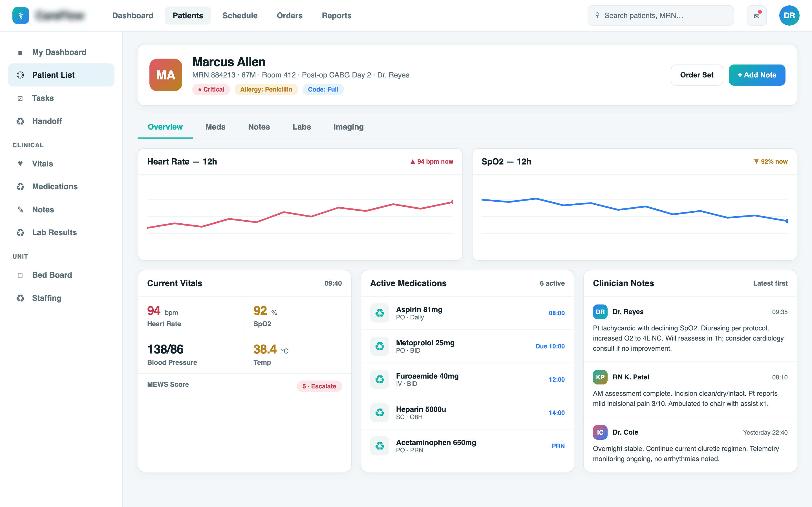The height and width of the screenshot is (507, 812).
Task: Click the Heart Rate chart endpoint marker
Action: (x=453, y=202)
